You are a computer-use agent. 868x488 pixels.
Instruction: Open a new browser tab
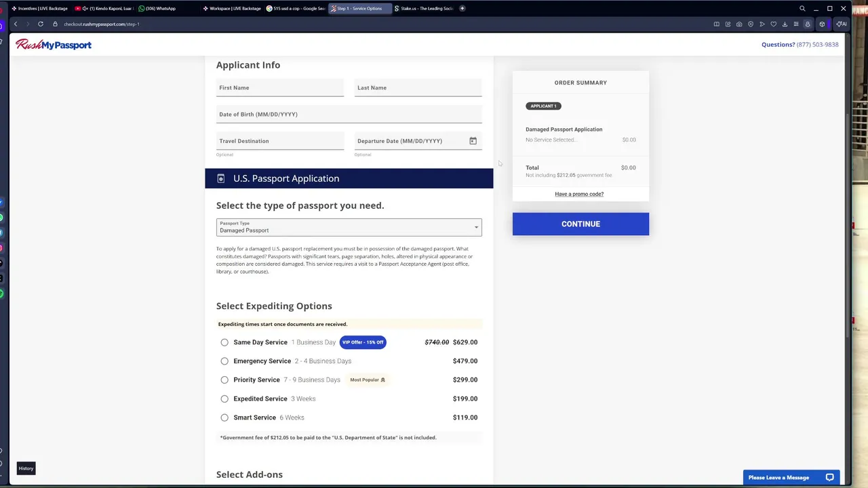462,9
